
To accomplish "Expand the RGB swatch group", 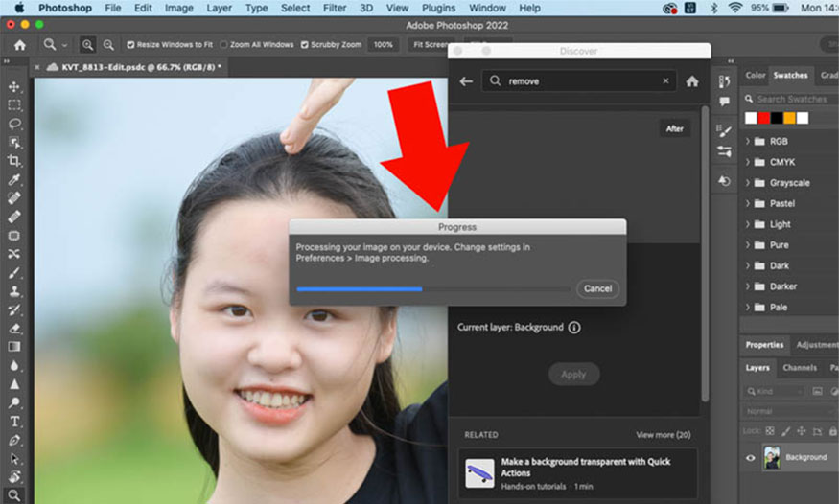I will point(748,141).
